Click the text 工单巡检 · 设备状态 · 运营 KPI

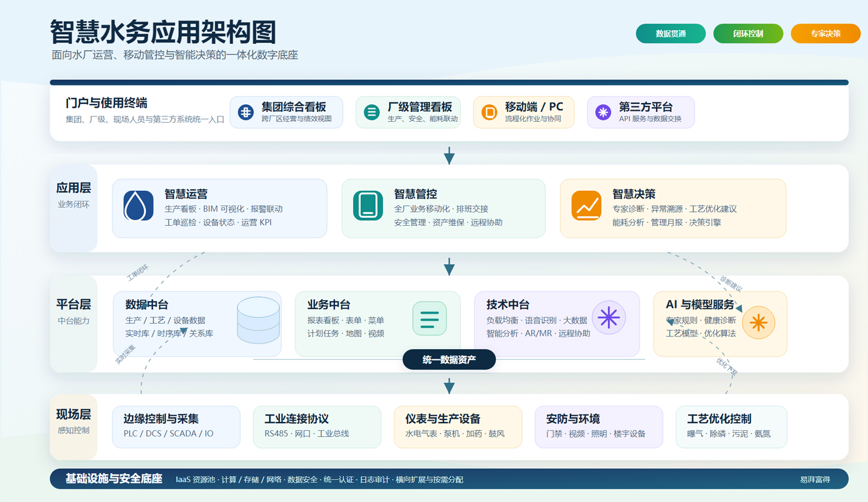219,222
